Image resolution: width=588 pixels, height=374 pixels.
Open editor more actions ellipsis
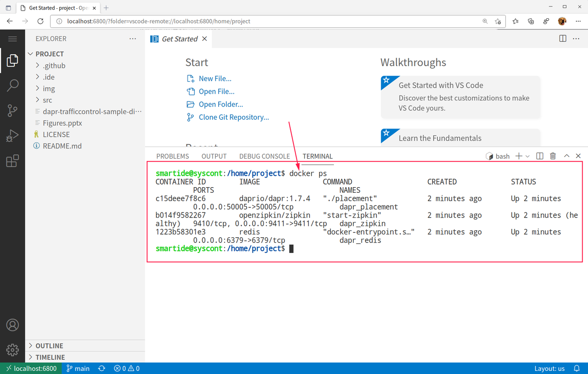point(576,39)
